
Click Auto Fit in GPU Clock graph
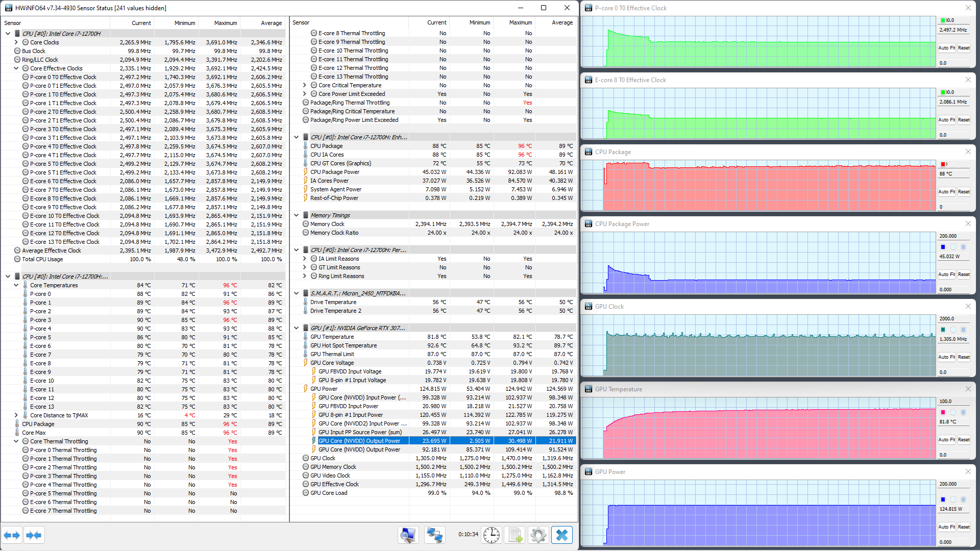[946, 357]
